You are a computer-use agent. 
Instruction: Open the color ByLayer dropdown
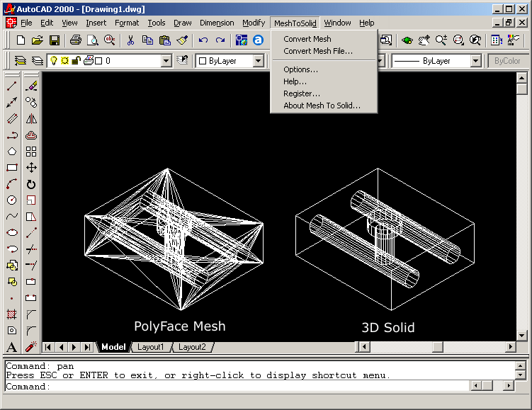[259, 62]
